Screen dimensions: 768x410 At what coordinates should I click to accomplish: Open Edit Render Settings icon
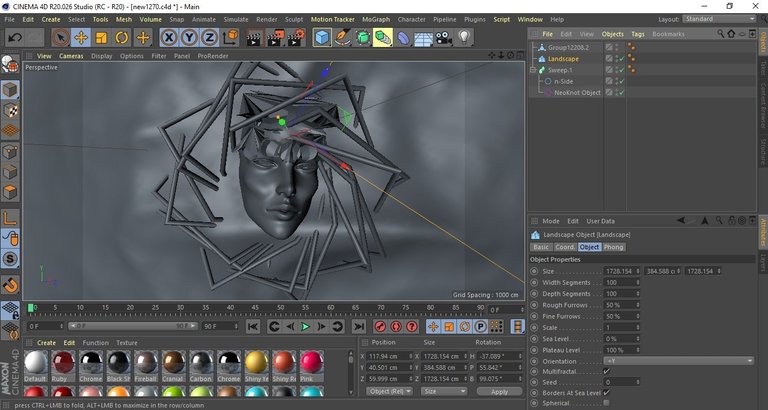click(296, 38)
